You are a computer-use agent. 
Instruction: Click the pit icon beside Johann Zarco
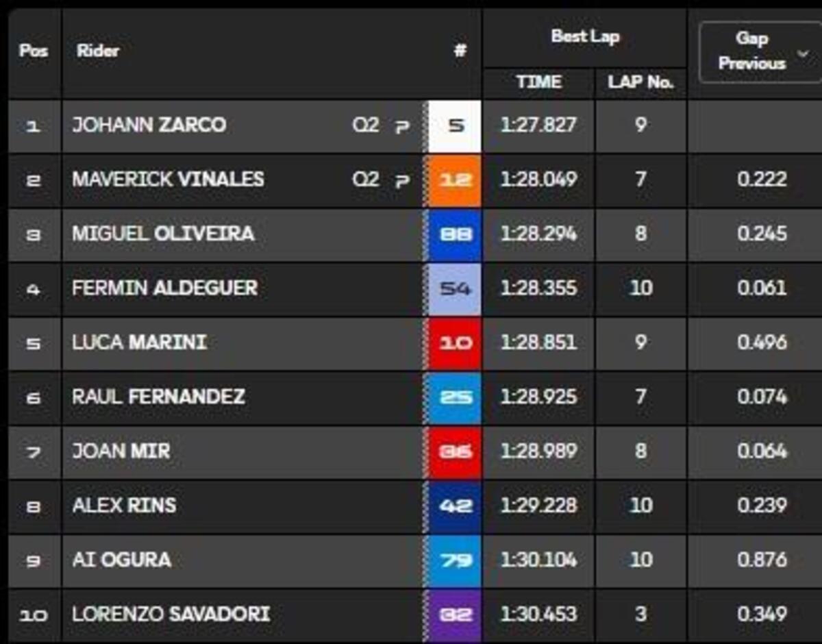point(403,126)
